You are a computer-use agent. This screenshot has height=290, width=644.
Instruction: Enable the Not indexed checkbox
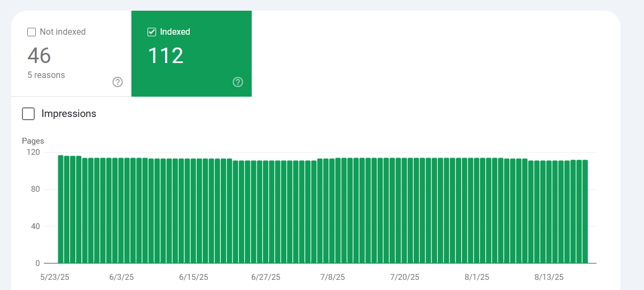[32, 32]
